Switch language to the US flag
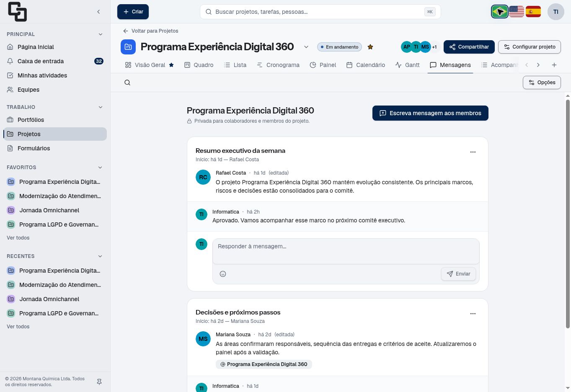 (x=517, y=12)
